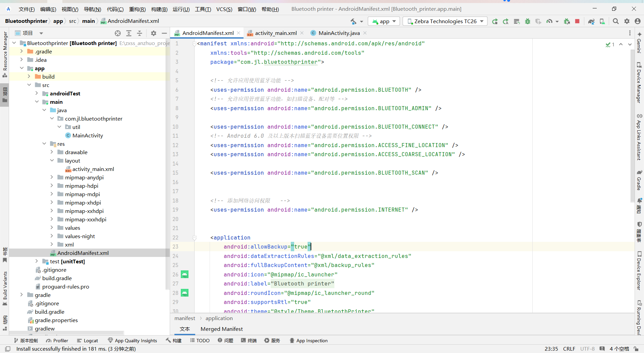
Task: Expand the .gradle folder
Action: pyautogui.click(x=21, y=51)
